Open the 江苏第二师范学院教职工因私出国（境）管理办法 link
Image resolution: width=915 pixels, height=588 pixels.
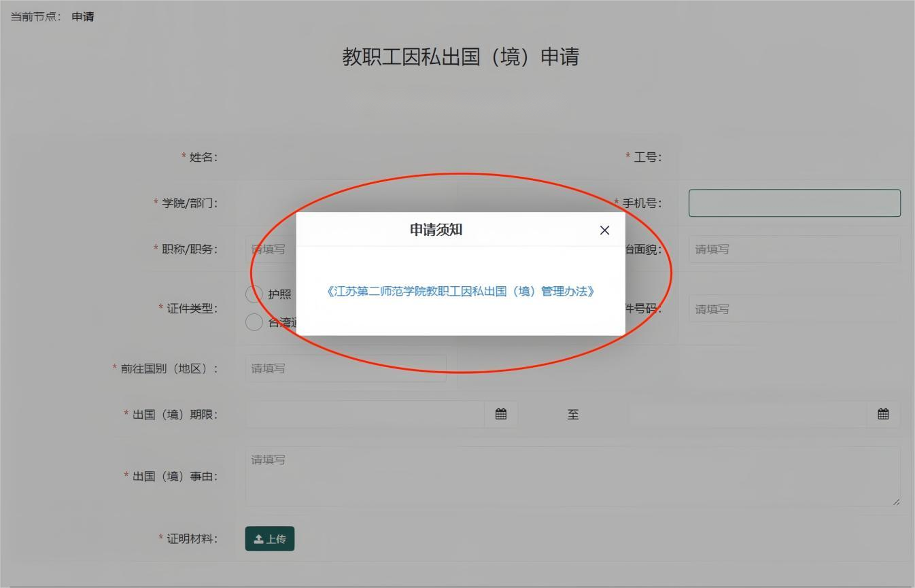pos(460,292)
